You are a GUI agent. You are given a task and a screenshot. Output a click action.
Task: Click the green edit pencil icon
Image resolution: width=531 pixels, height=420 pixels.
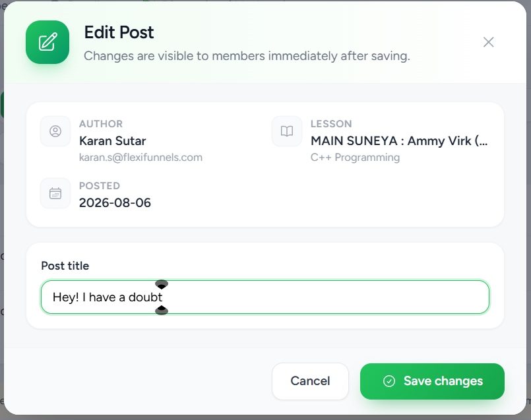tap(47, 42)
